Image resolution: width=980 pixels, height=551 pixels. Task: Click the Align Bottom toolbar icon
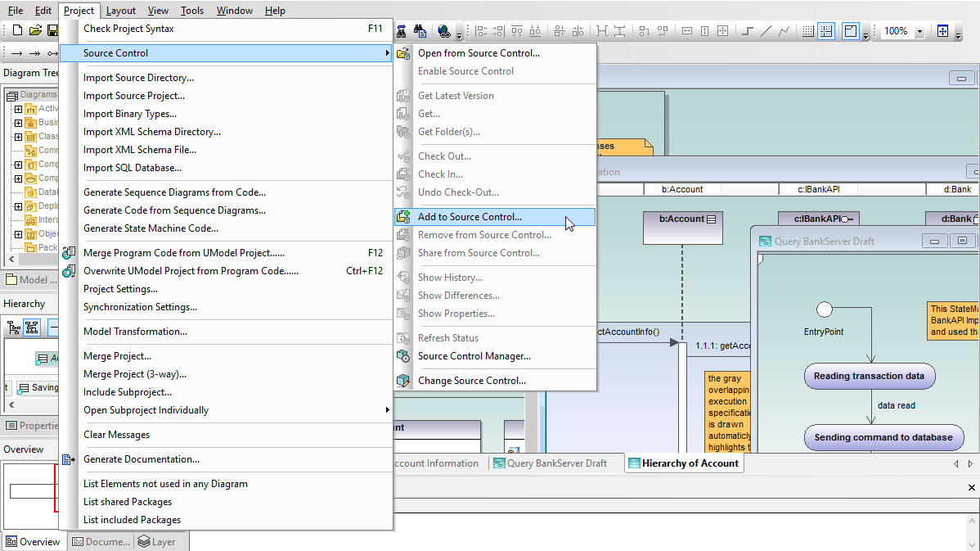(535, 30)
